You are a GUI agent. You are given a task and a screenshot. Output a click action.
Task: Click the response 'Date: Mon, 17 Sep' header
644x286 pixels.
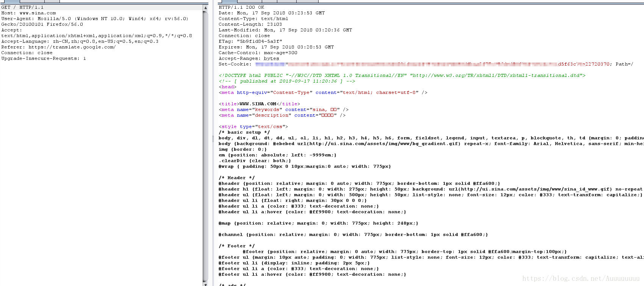(272, 13)
